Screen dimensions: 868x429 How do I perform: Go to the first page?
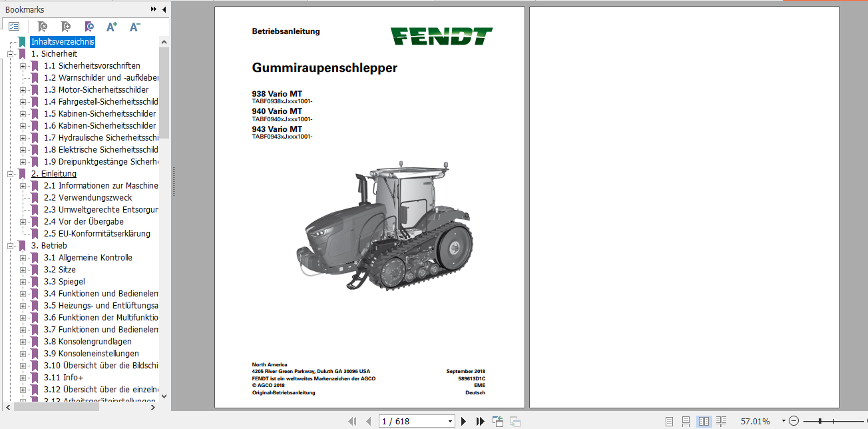(353, 421)
